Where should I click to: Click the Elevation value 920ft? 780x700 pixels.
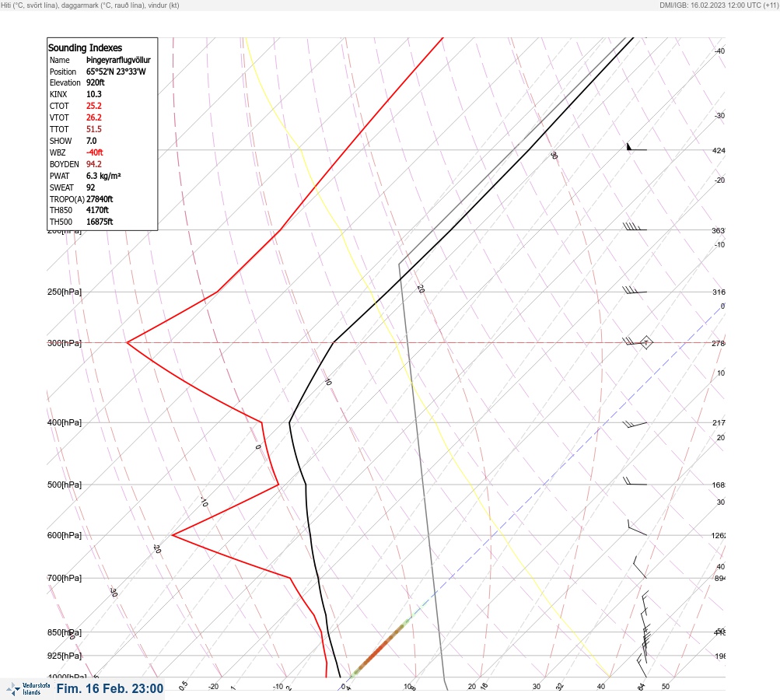click(x=96, y=82)
